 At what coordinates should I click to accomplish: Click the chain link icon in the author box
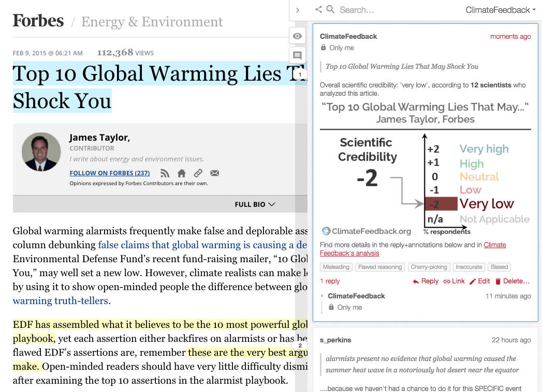[x=198, y=173]
